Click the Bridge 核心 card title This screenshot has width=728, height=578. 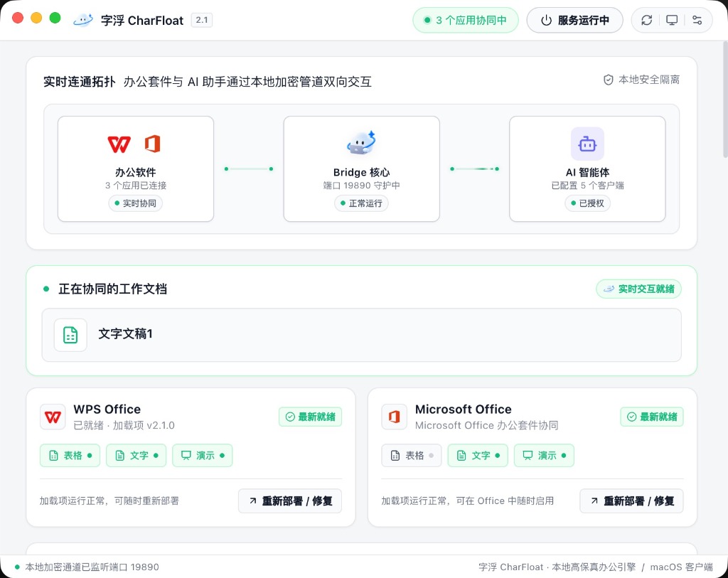click(361, 172)
